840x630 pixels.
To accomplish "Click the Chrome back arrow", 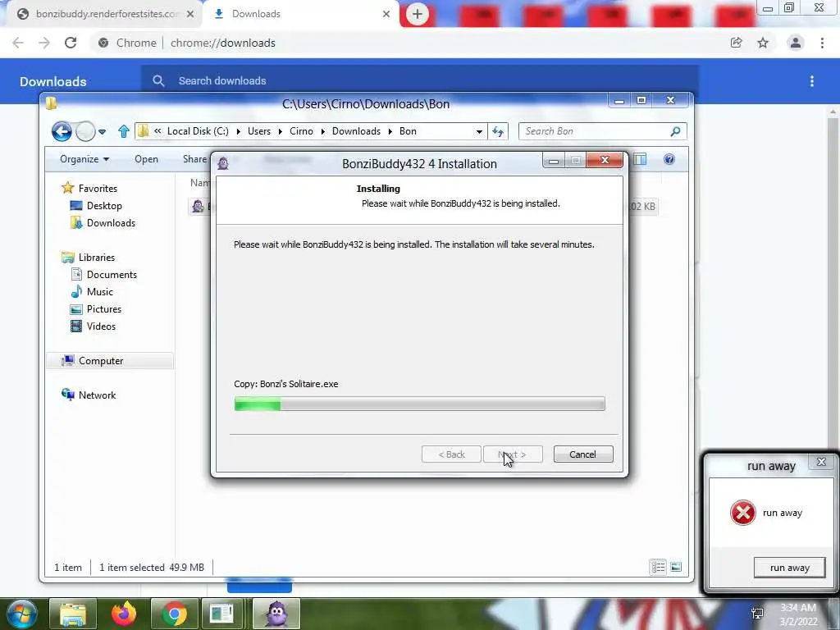I will point(18,43).
